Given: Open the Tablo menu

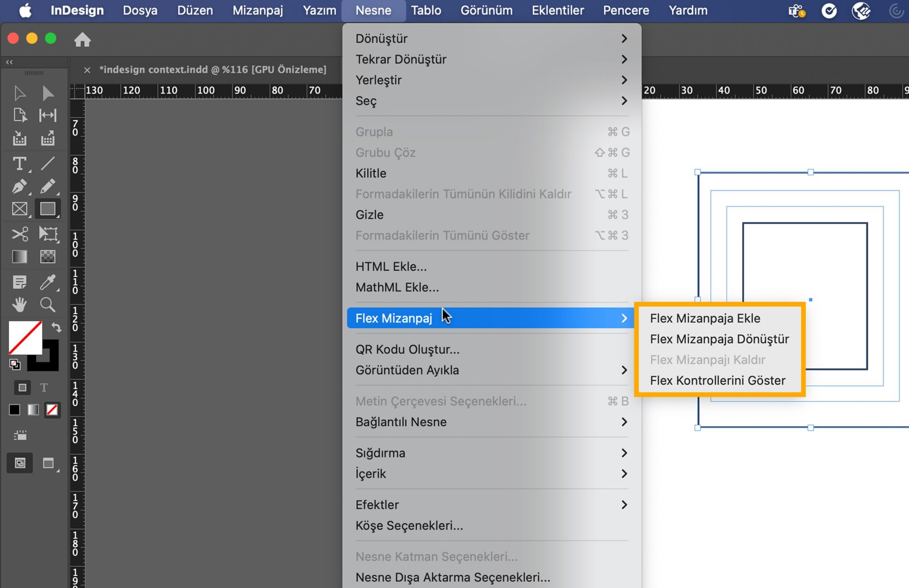Looking at the screenshot, I should [426, 10].
